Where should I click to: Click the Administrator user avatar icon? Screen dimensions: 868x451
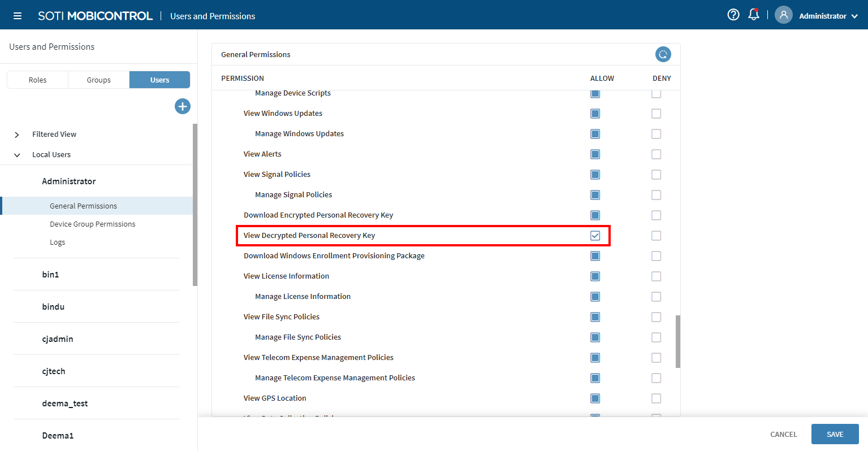[783, 15]
